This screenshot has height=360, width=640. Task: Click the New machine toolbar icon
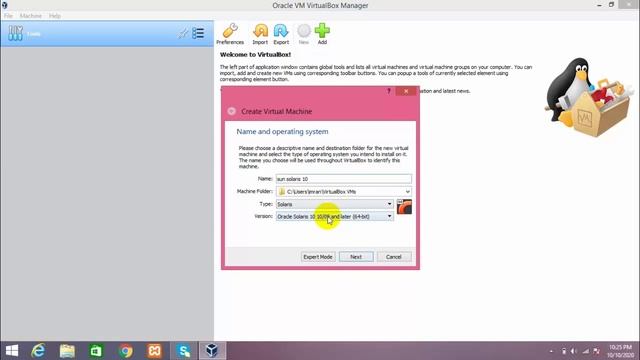point(304,34)
